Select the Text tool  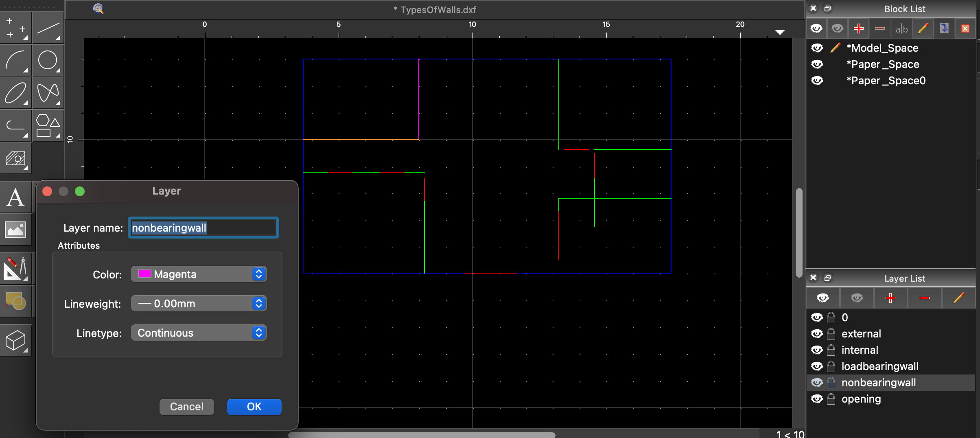[15, 198]
